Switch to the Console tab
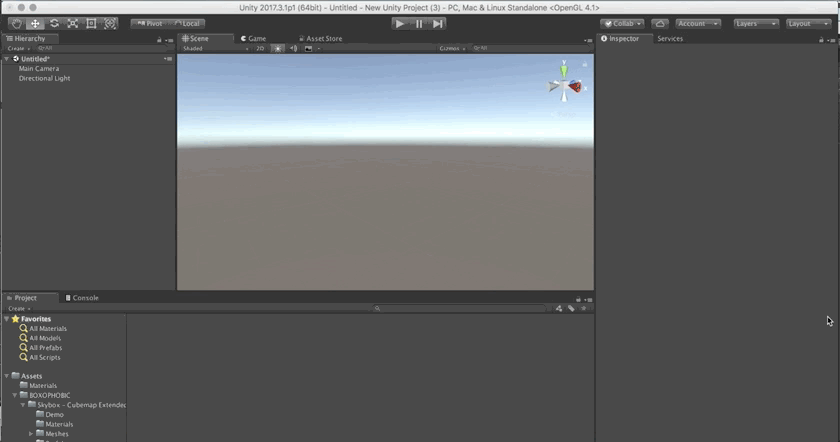This screenshot has height=442, width=840. (82, 298)
